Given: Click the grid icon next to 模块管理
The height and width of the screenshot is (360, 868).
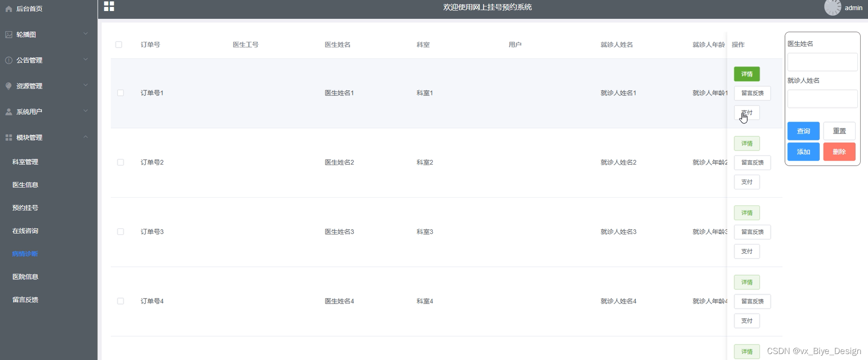Looking at the screenshot, I should click(x=8, y=137).
